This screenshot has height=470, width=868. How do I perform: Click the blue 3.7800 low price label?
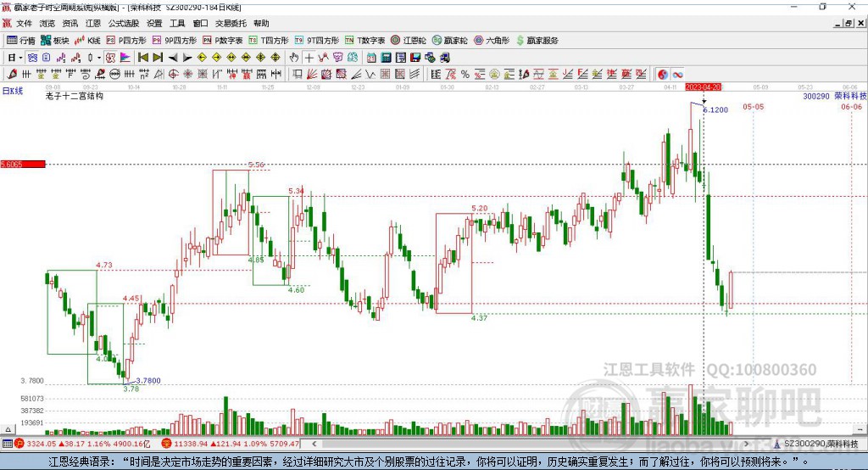148,381
